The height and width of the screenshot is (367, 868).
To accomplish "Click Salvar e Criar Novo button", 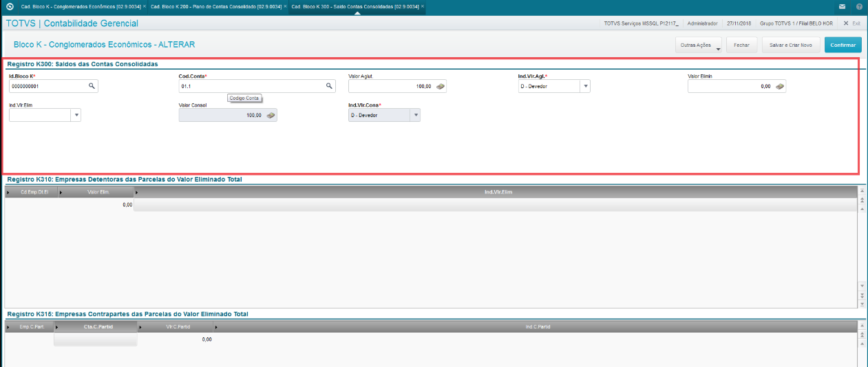I will (x=790, y=45).
